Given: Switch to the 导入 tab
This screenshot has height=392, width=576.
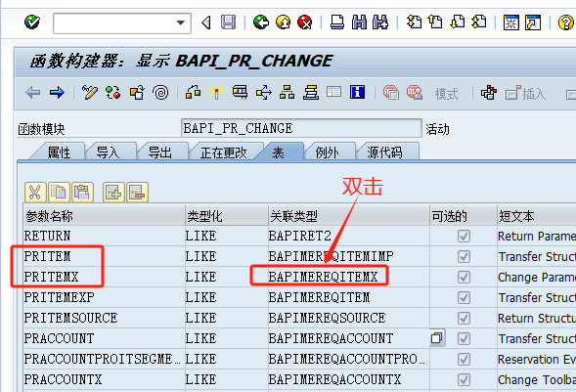Looking at the screenshot, I should click(109, 152).
